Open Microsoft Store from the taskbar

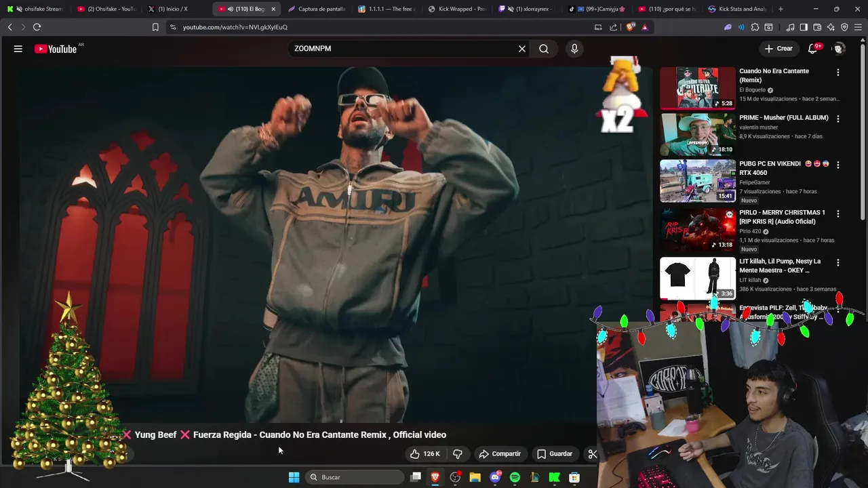pos(574,477)
